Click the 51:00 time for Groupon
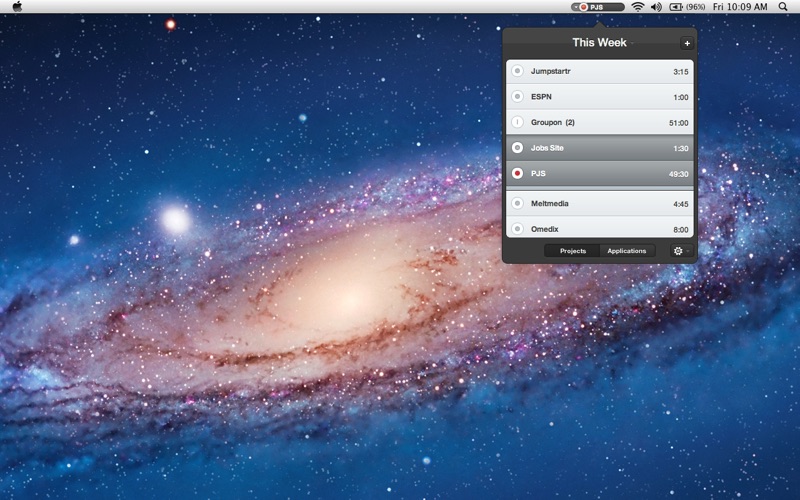 click(679, 123)
